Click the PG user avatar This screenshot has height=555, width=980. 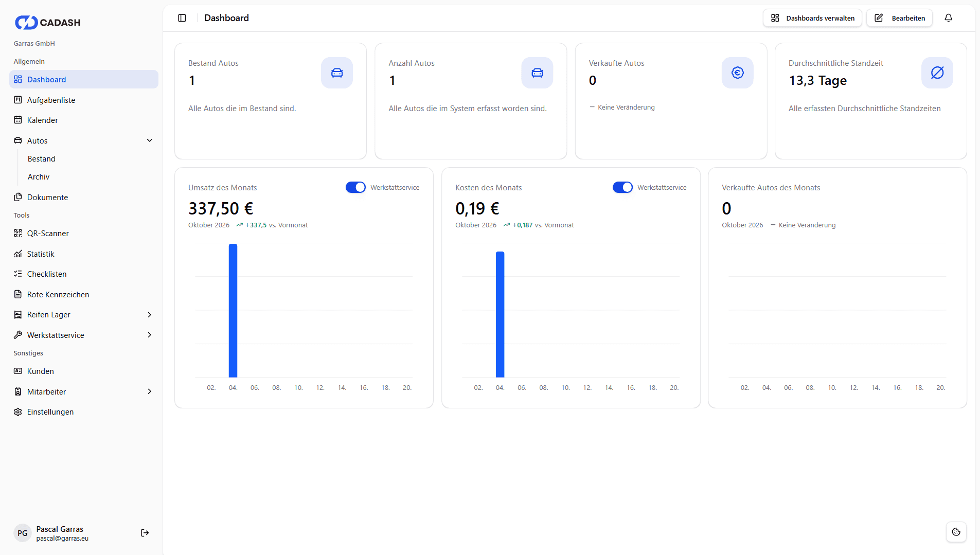click(23, 533)
